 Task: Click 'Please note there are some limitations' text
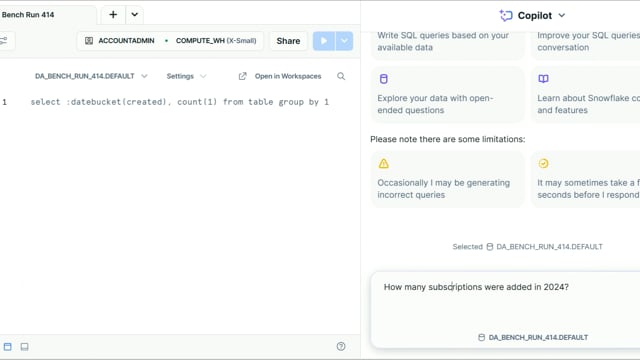pos(448,139)
